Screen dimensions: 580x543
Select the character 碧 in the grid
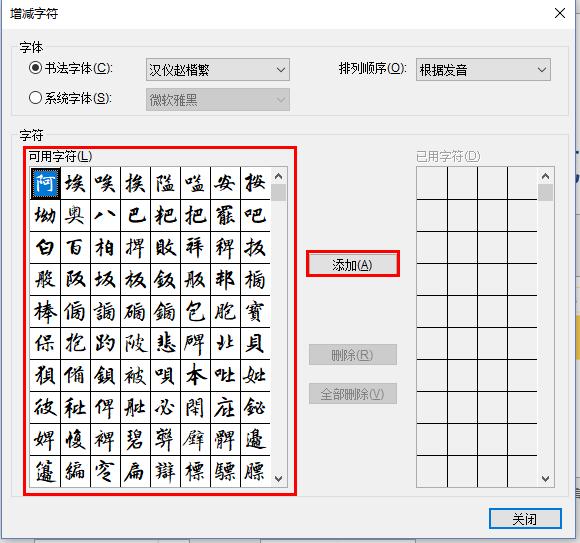(135, 439)
